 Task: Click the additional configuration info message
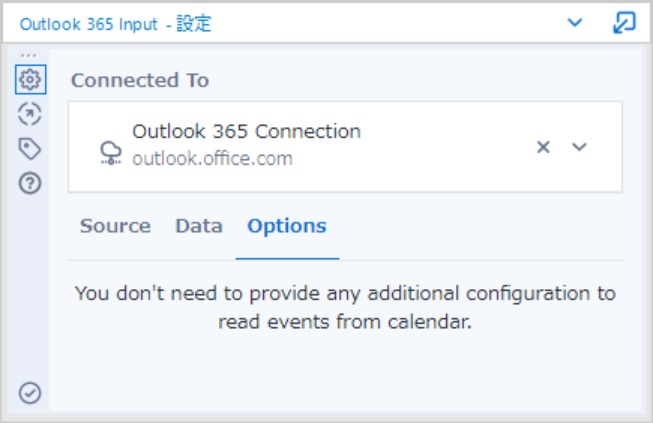tap(345, 307)
